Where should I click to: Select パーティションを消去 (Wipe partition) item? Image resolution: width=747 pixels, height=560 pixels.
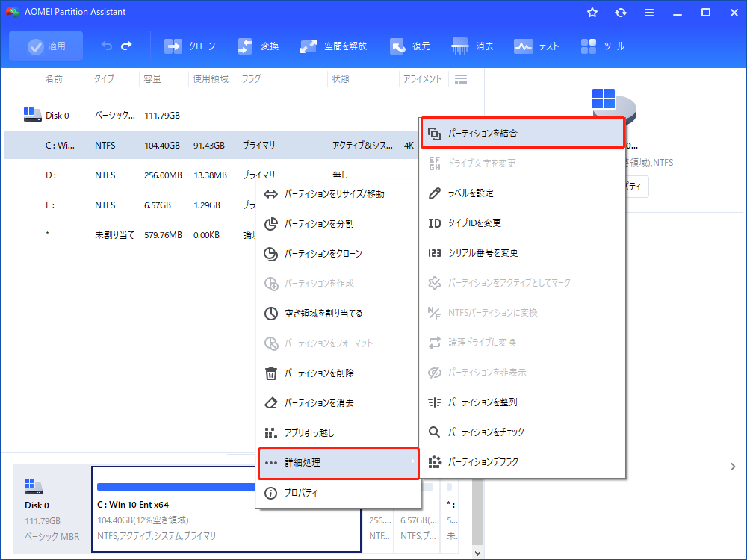point(338,403)
